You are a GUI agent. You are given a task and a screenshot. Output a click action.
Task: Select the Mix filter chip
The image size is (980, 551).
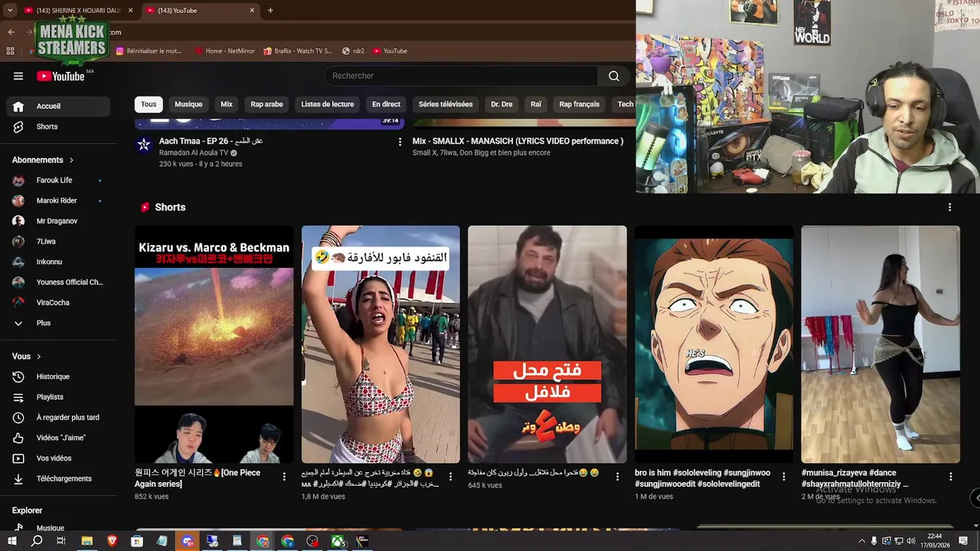[227, 104]
